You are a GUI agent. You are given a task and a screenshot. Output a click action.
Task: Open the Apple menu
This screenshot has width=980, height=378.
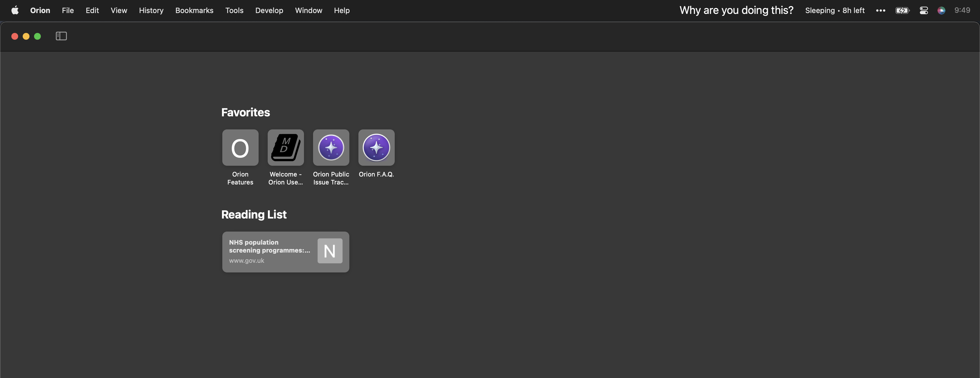[15, 10]
